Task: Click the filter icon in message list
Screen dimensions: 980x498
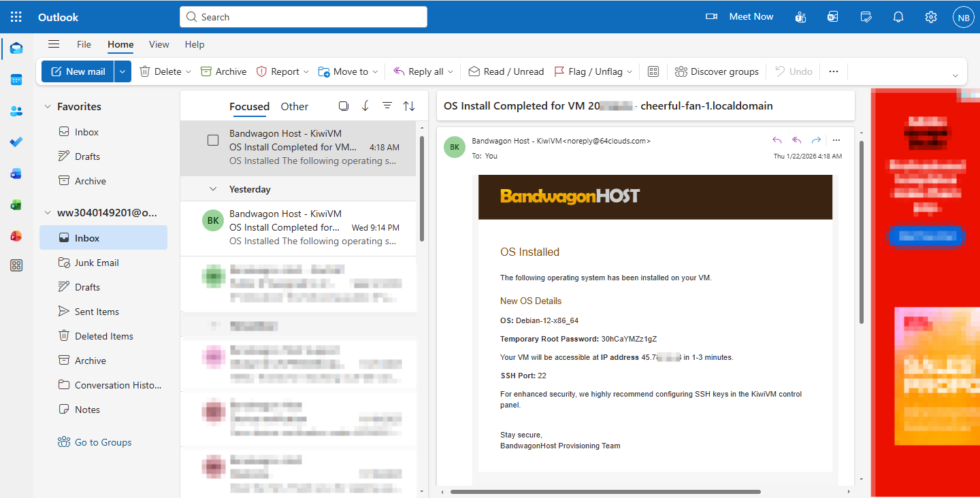Action: pyautogui.click(x=387, y=106)
